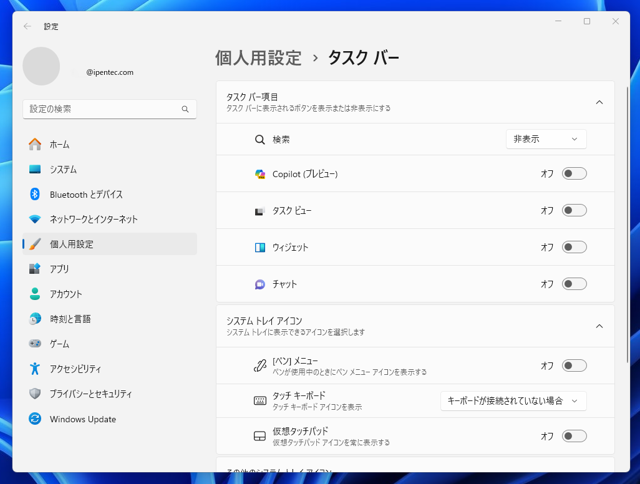Open Windows Update page
The height and width of the screenshot is (484, 640).
109,419
